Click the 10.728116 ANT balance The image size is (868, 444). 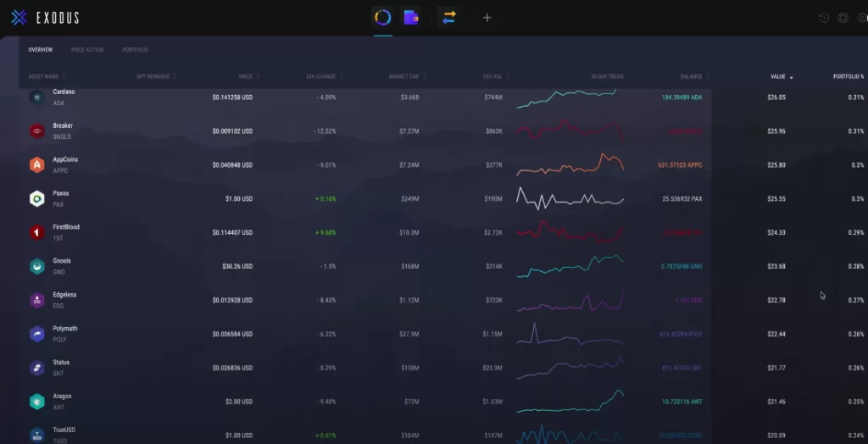(682, 402)
